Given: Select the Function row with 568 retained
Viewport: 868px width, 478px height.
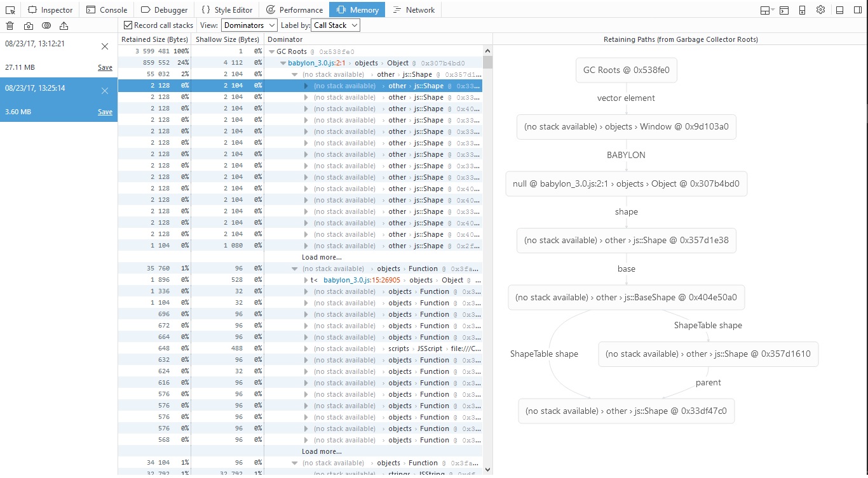Looking at the screenshot, I should [301, 440].
